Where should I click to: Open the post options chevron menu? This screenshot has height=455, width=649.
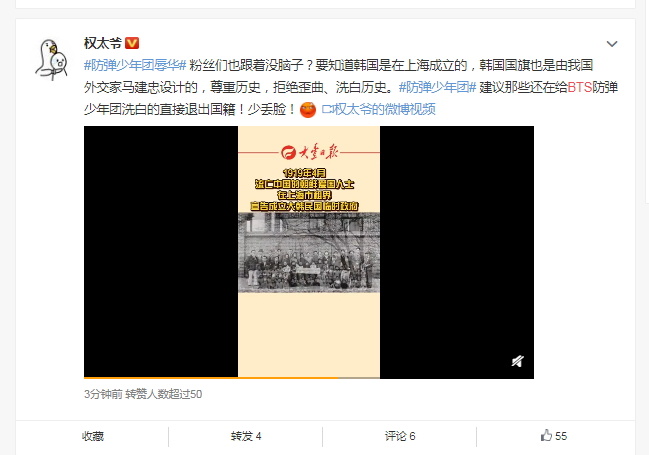[612, 43]
